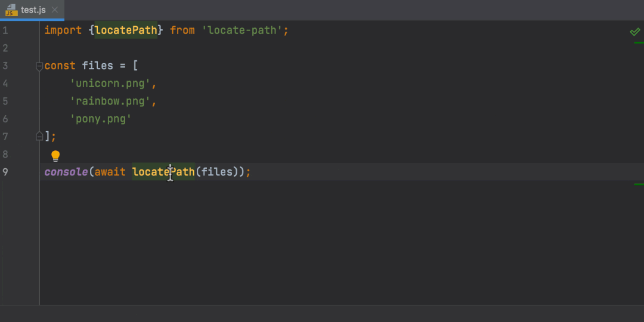
Task: Click the from keyword on line 1
Action: pos(182,30)
